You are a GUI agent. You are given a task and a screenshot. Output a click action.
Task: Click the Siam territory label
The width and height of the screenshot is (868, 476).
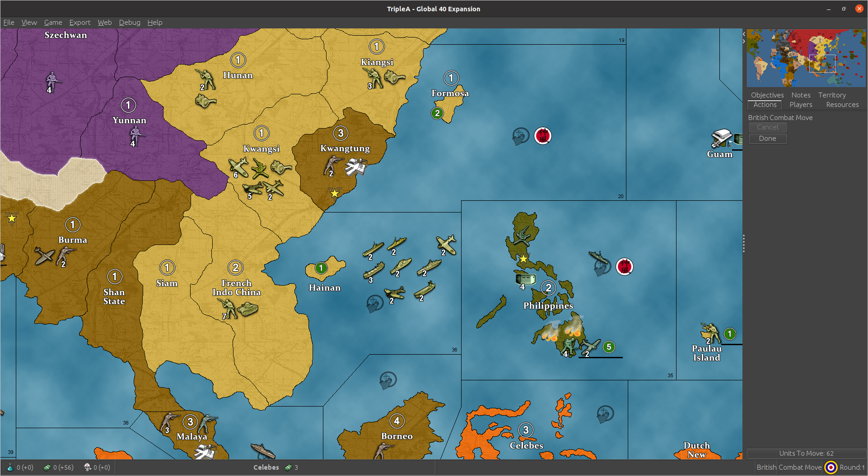167,283
